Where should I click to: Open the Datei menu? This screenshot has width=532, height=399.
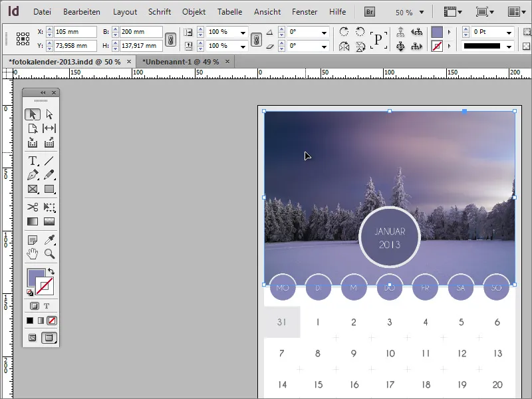point(42,12)
